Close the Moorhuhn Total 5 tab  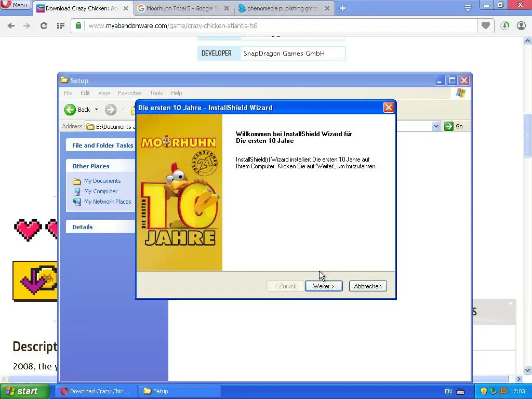click(x=227, y=8)
